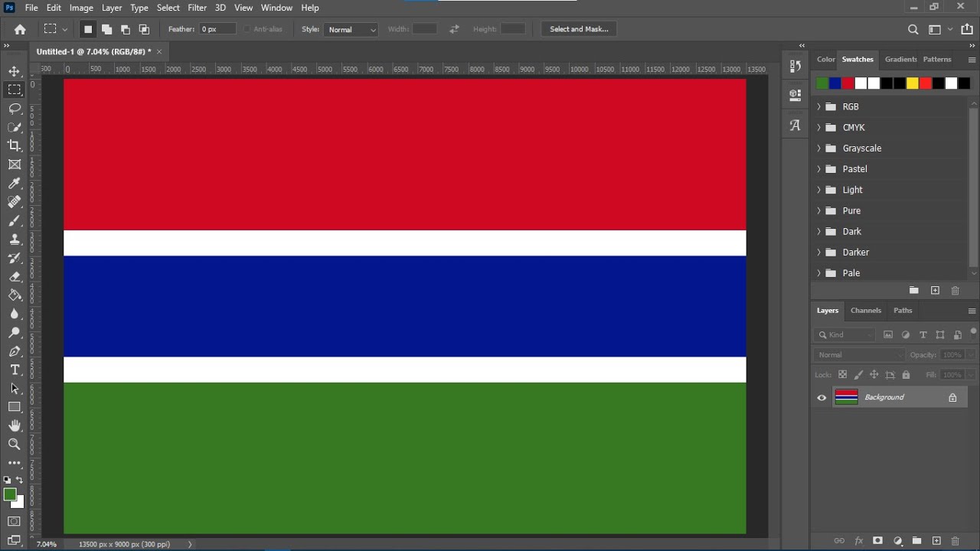Expand the Darker swatch folder
980x551 pixels.
(x=818, y=252)
